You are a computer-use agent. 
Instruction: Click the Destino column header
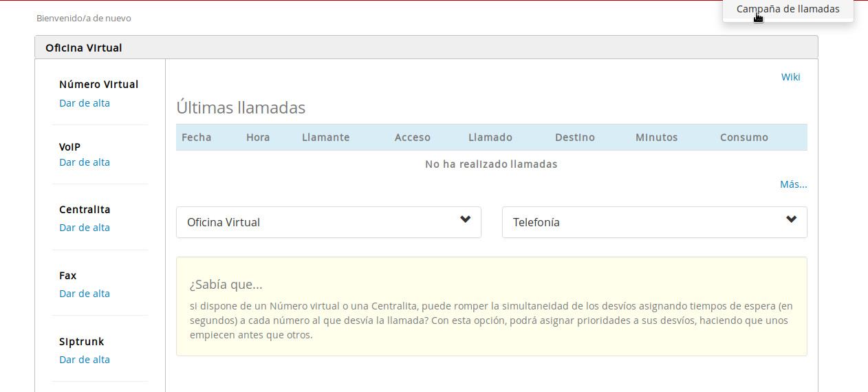[x=574, y=138]
